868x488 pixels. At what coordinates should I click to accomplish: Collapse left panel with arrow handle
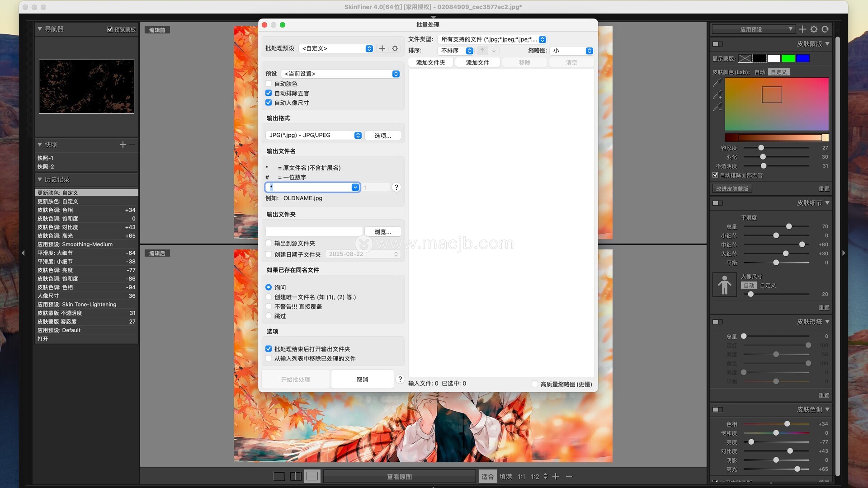click(x=23, y=253)
